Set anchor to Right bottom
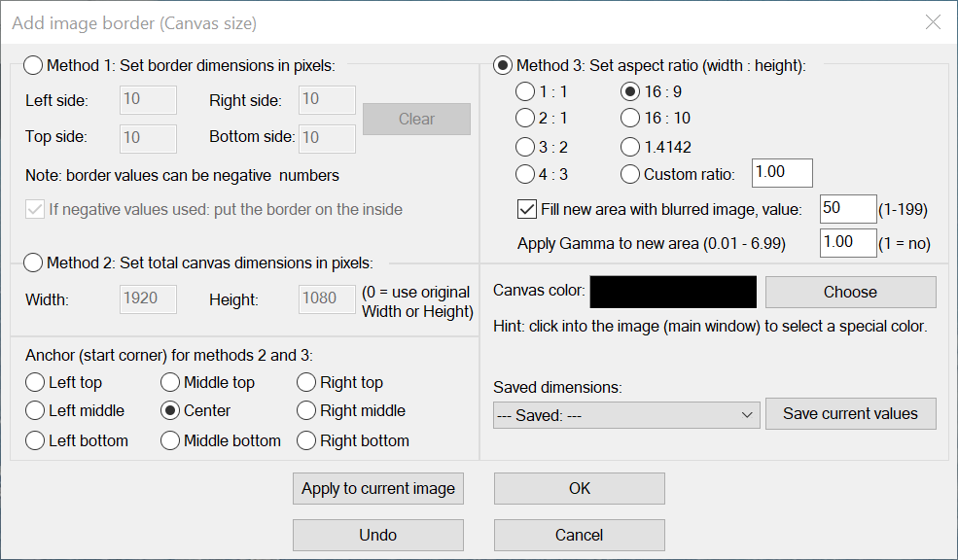This screenshot has width=958, height=560. pyautogui.click(x=306, y=441)
